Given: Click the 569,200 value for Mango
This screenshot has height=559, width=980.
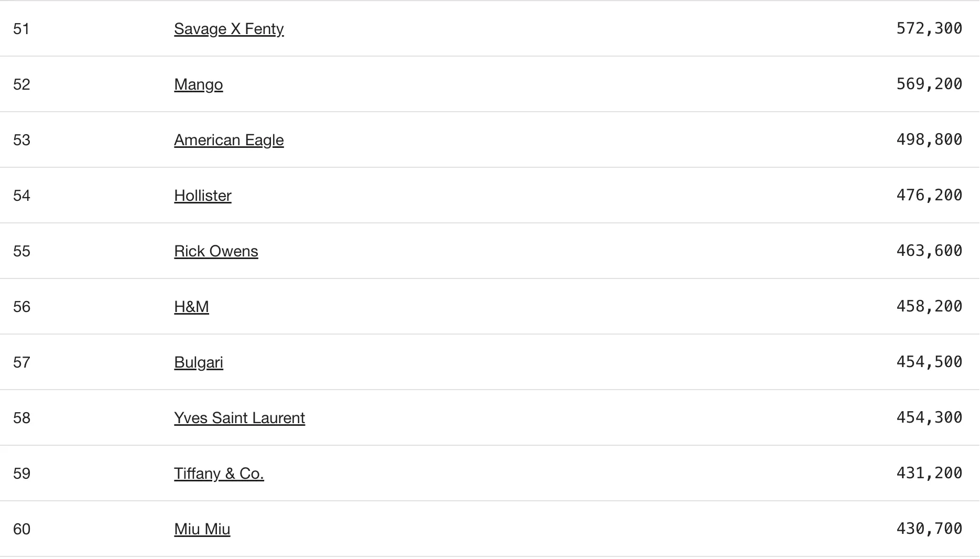Looking at the screenshot, I should [x=929, y=84].
